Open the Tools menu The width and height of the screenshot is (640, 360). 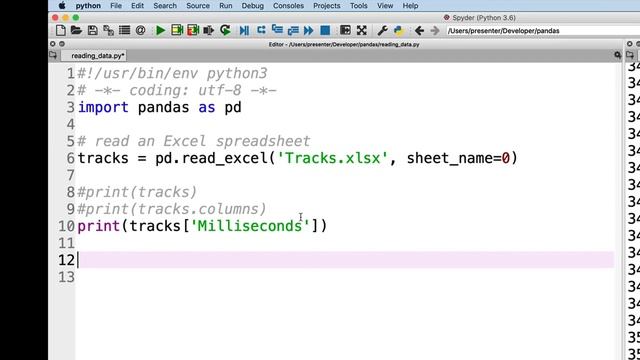pos(358,6)
